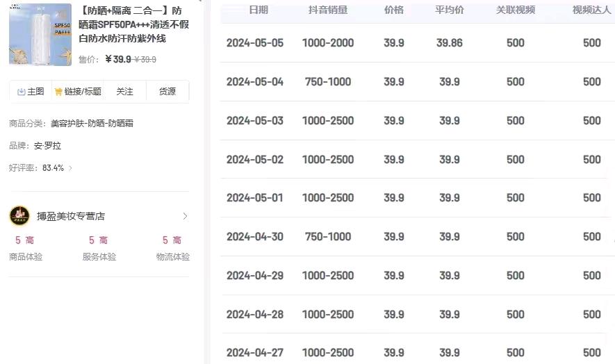615x364 pixels.
Task: Open the 捕盈美妆专营店 shop name link
Action: tap(71, 216)
